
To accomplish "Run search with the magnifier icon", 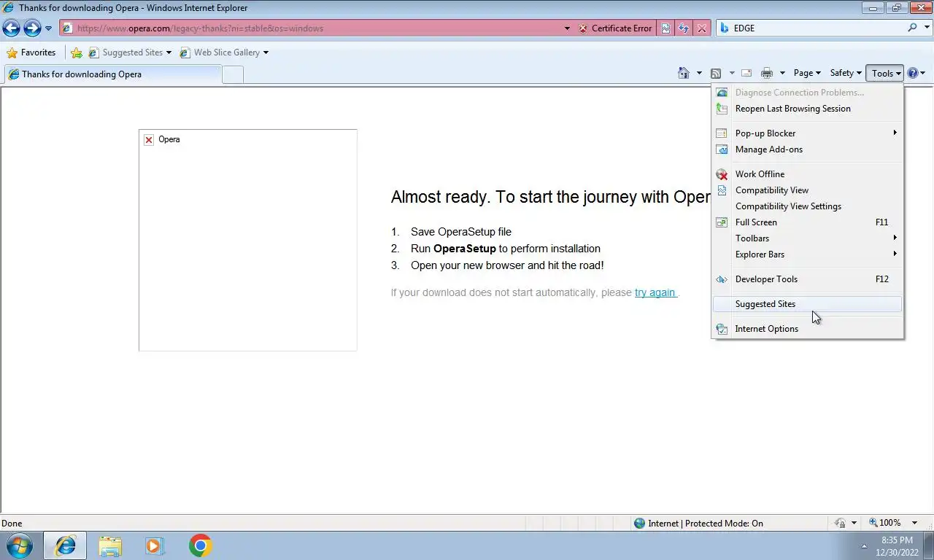I will click(912, 28).
